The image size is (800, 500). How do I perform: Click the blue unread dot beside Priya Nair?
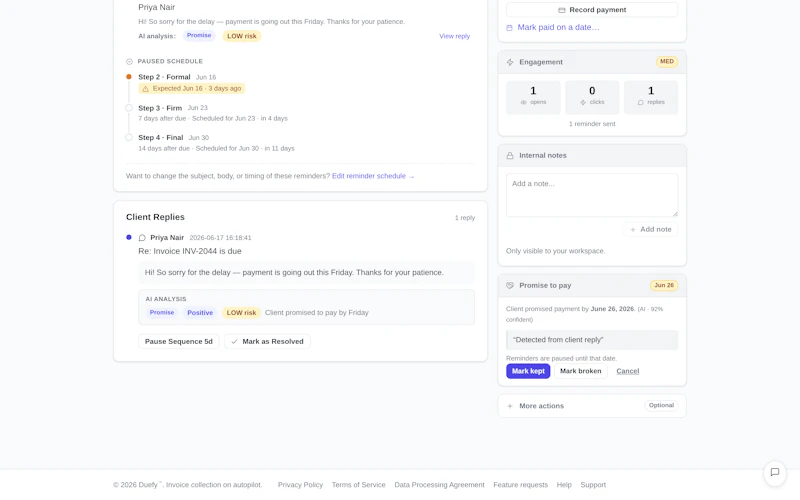129,237
